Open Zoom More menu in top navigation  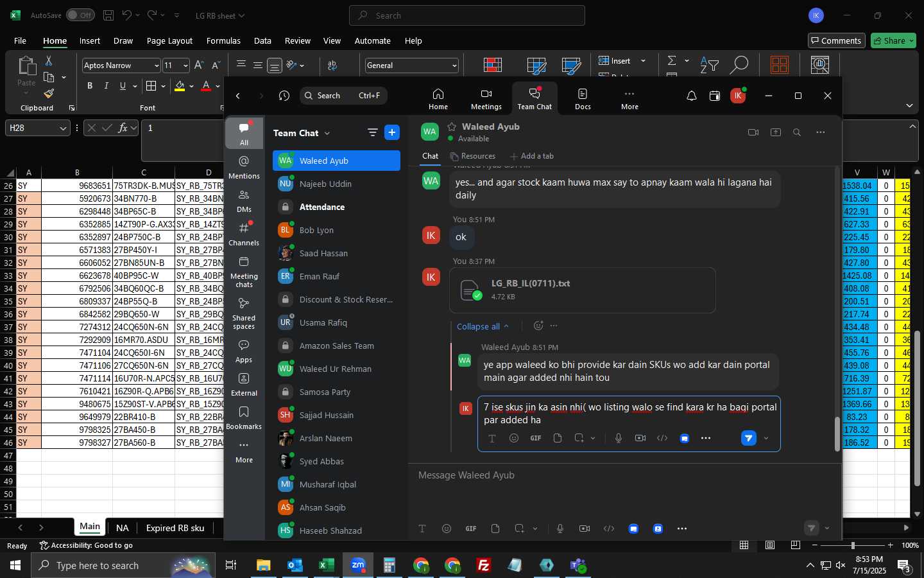click(629, 98)
